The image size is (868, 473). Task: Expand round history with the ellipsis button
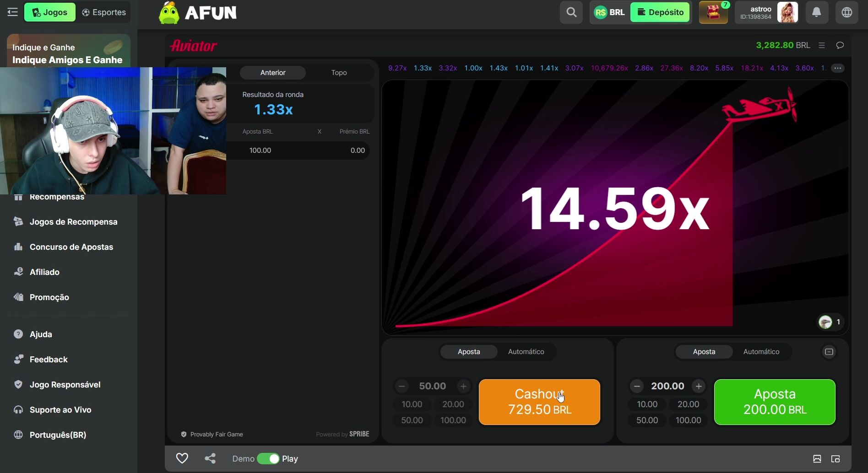click(x=838, y=68)
